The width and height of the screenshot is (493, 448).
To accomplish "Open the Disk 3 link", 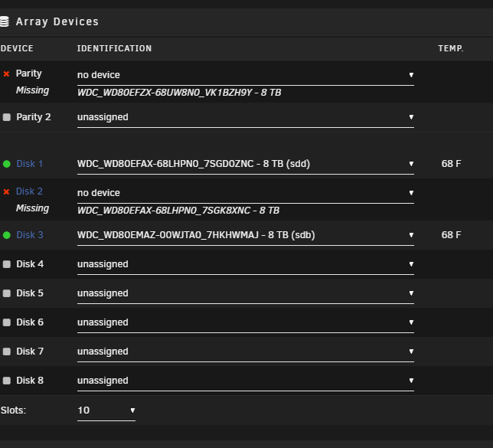I will point(30,235).
